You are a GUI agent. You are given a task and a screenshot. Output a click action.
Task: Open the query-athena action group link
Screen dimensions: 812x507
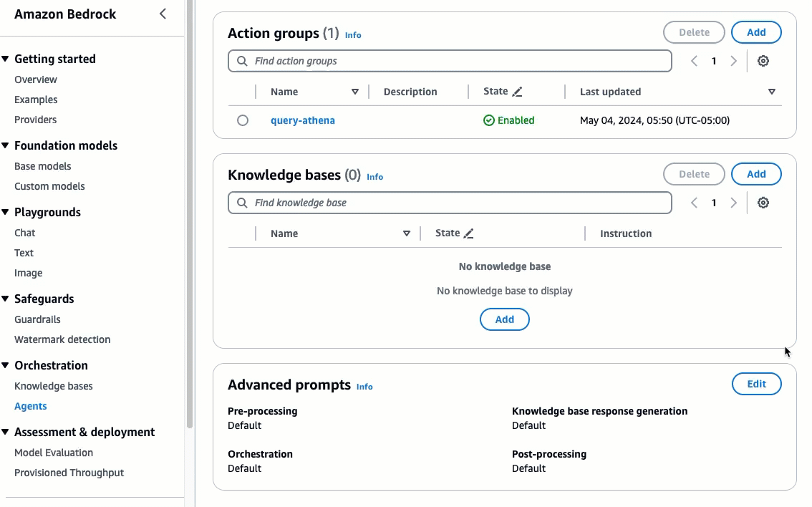(302, 121)
